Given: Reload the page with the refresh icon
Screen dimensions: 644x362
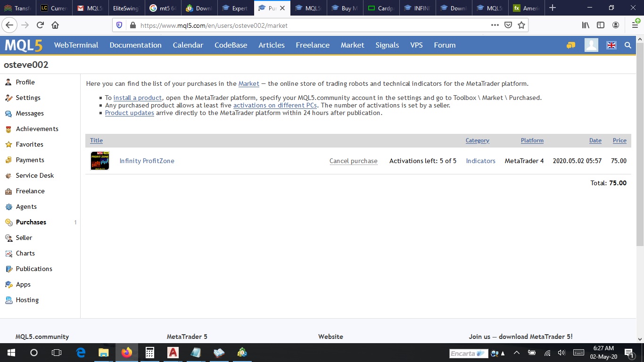Looking at the screenshot, I should point(40,25).
